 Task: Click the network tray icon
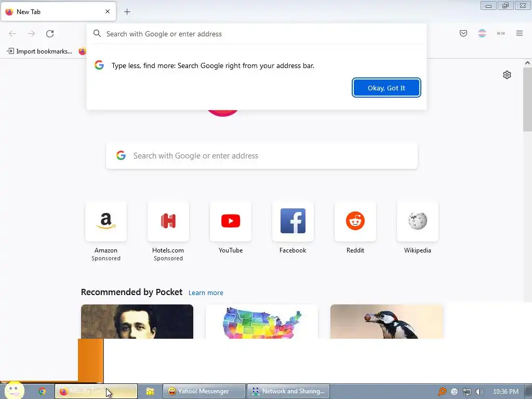click(x=467, y=392)
